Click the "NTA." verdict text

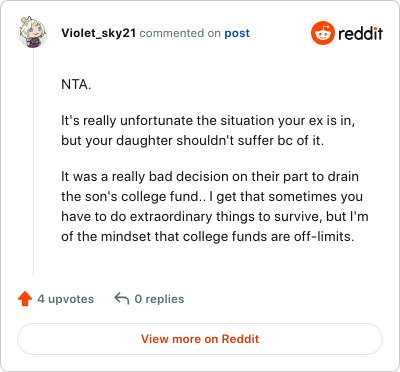pos(76,85)
